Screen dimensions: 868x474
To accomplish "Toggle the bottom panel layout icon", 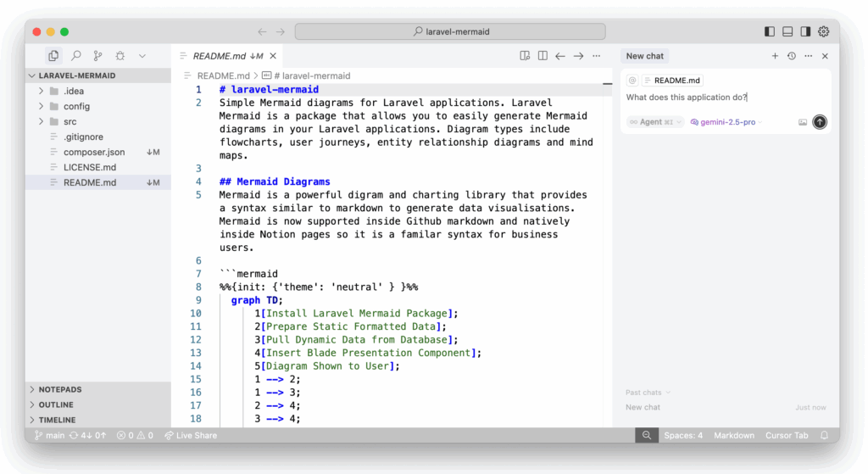I will tap(787, 31).
